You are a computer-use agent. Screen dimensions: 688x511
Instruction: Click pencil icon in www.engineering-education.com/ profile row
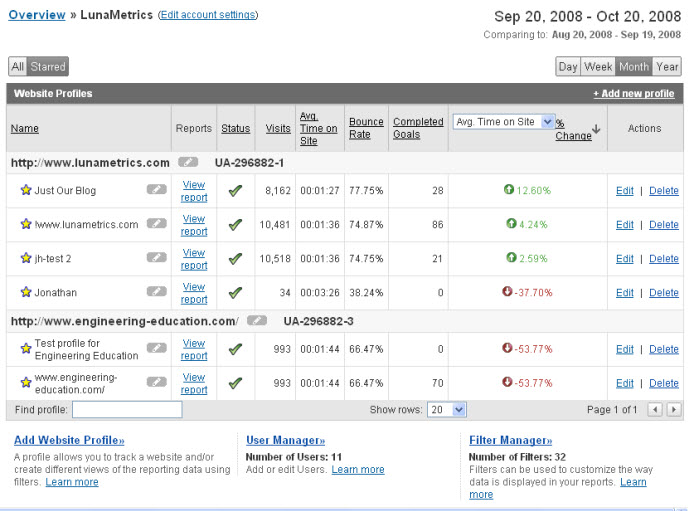pyautogui.click(x=157, y=382)
